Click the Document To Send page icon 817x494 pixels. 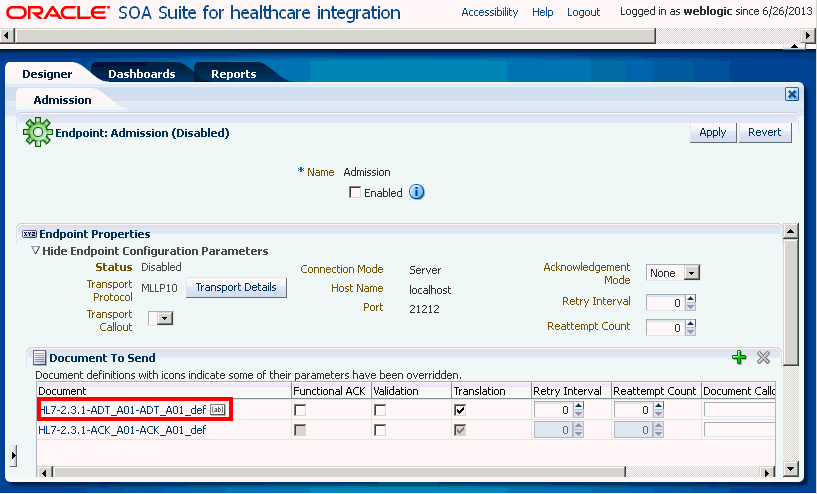pos(39,357)
